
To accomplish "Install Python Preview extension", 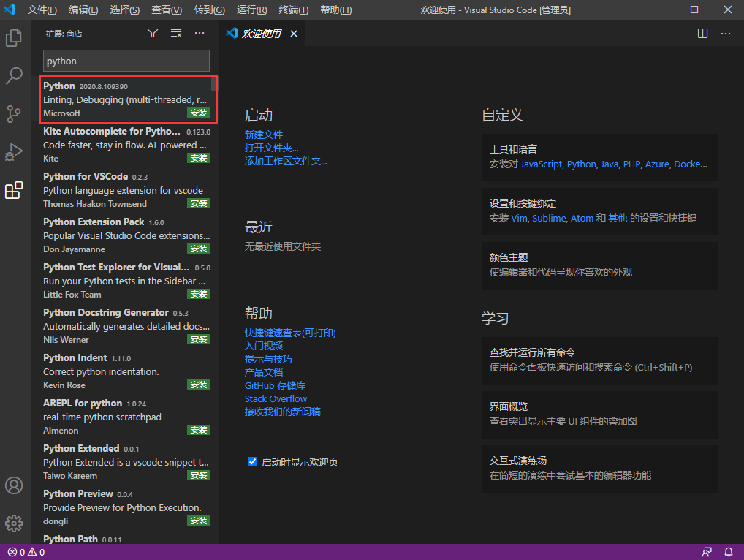I will point(198,521).
